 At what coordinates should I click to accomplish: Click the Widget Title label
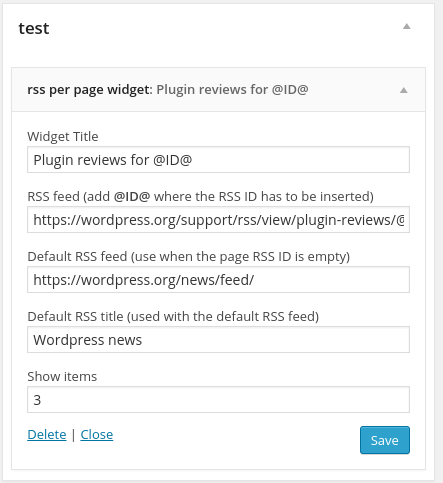[x=63, y=137]
